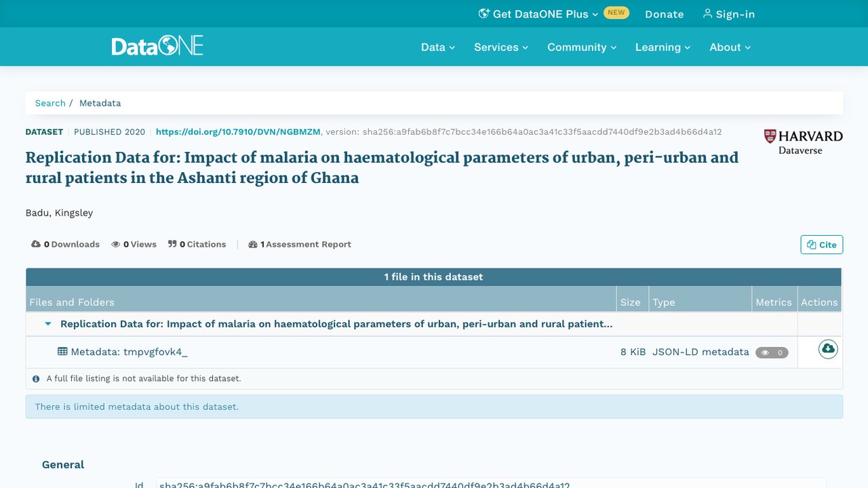The height and width of the screenshot is (488, 868).
Task: Click the eye views badge in the Metrics column
Action: point(772,352)
